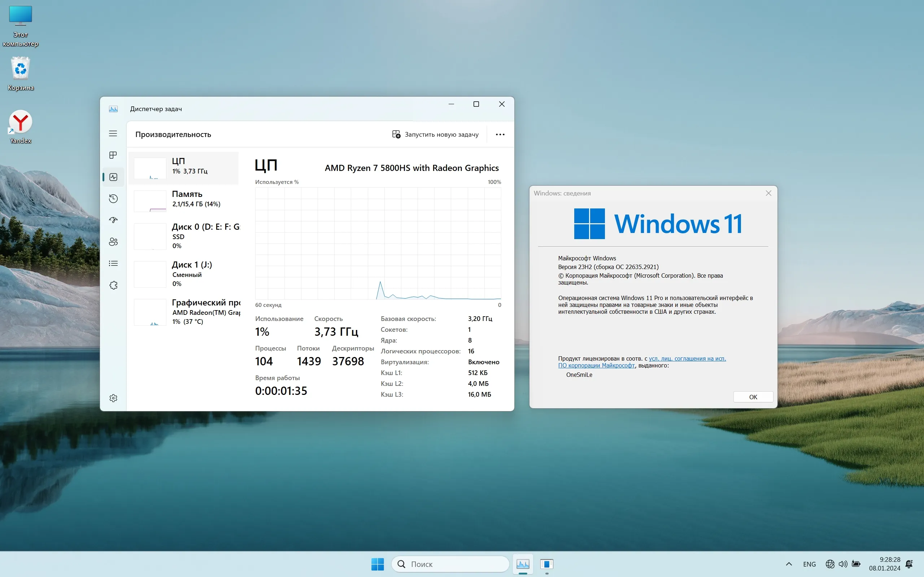Image resolution: width=924 pixels, height=577 pixels.
Task: Click the three-dot more options button
Action: click(x=500, y=134)
